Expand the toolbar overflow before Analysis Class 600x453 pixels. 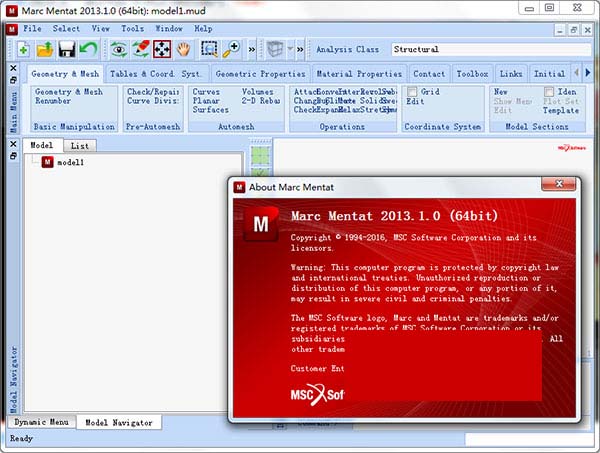(x=300, y=49)
